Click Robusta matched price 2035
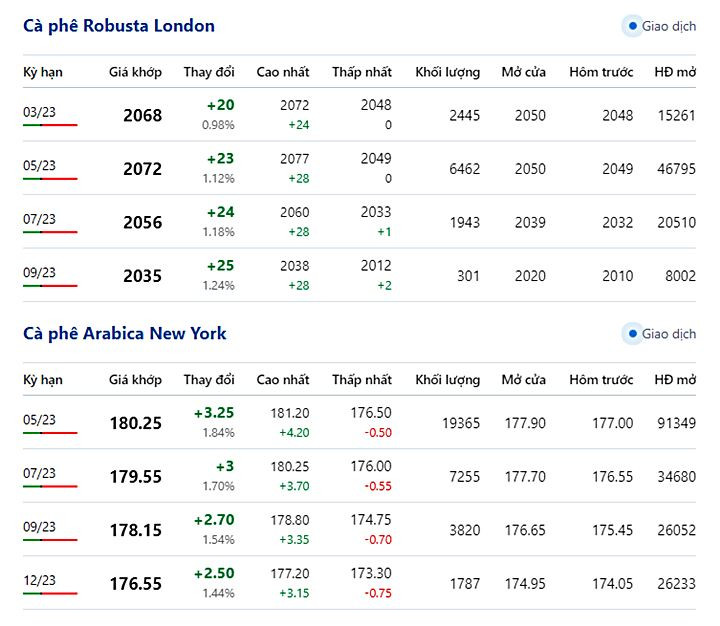Viewport: 720px width, 626px height. pos(143,276)
